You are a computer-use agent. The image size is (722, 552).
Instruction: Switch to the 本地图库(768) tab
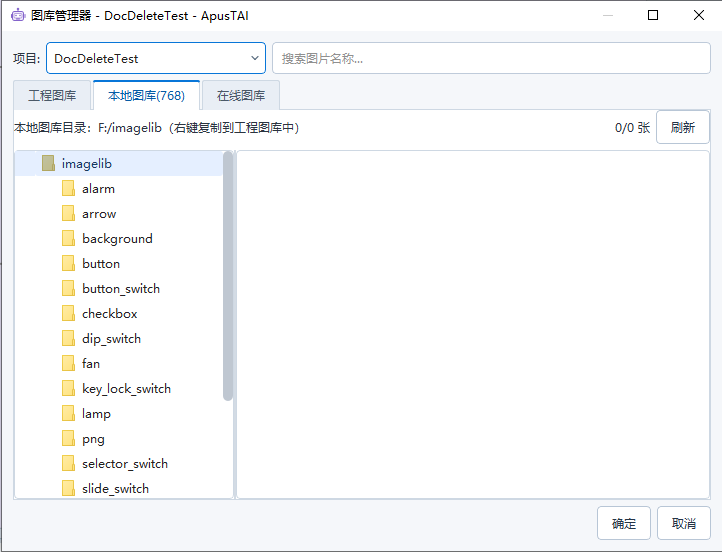tap(146, 95)
